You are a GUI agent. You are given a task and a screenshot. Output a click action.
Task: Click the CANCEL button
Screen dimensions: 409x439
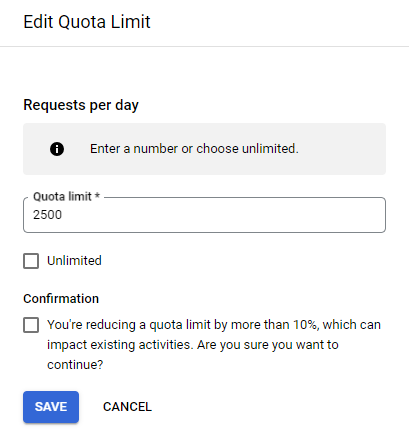click(127, 407)
